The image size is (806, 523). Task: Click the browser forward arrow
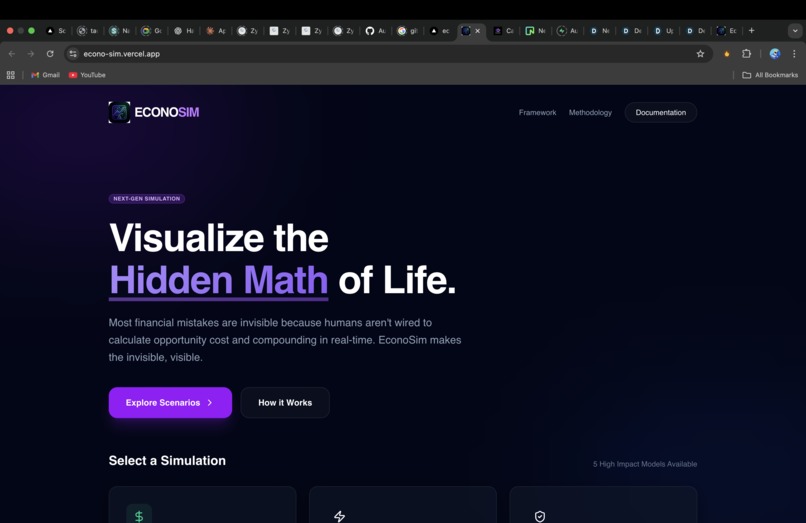click(31, 53)
